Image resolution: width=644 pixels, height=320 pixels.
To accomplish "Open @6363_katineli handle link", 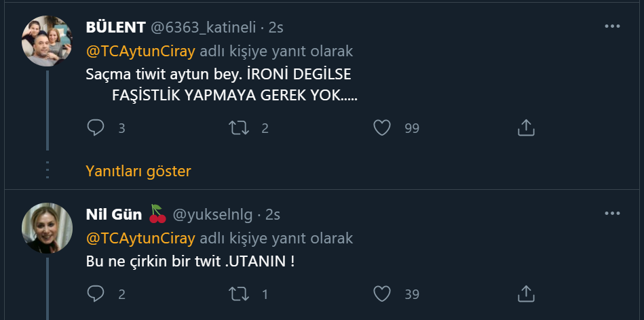I will tap(203, 28).
